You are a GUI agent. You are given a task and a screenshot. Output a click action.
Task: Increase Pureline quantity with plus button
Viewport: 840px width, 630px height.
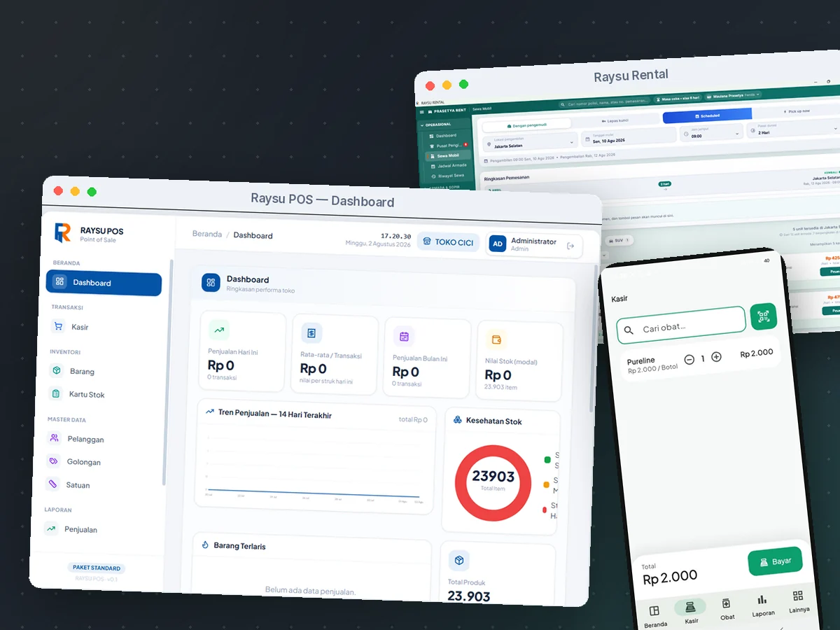716,357
